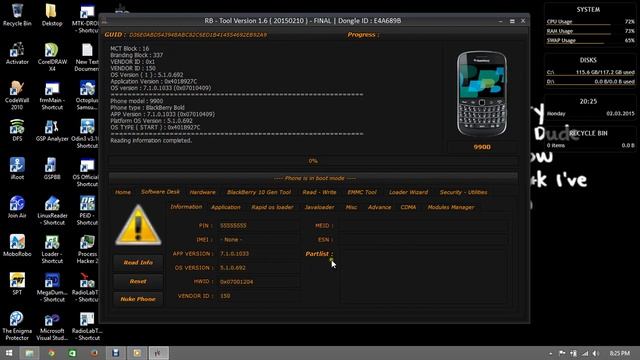Launch CorelDRAW X4 from the desktop
640x360 pixels.
click(x=52, y=57)
